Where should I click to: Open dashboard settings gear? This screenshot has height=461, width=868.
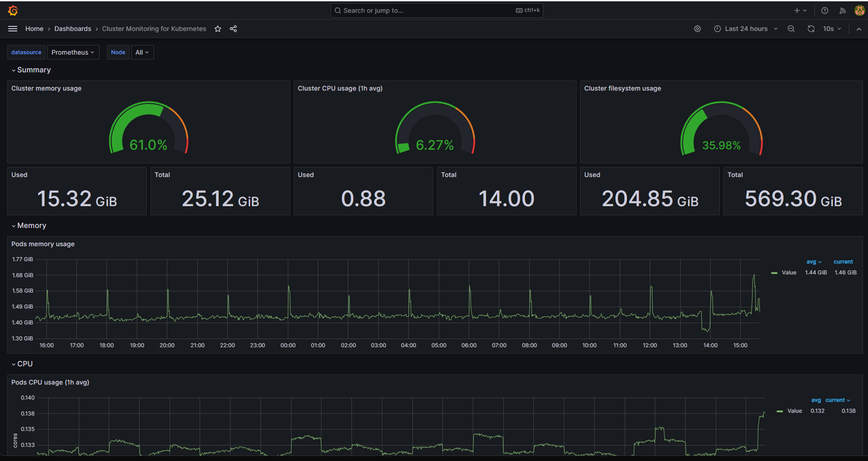pyautogui.click(x=697, y=29)
